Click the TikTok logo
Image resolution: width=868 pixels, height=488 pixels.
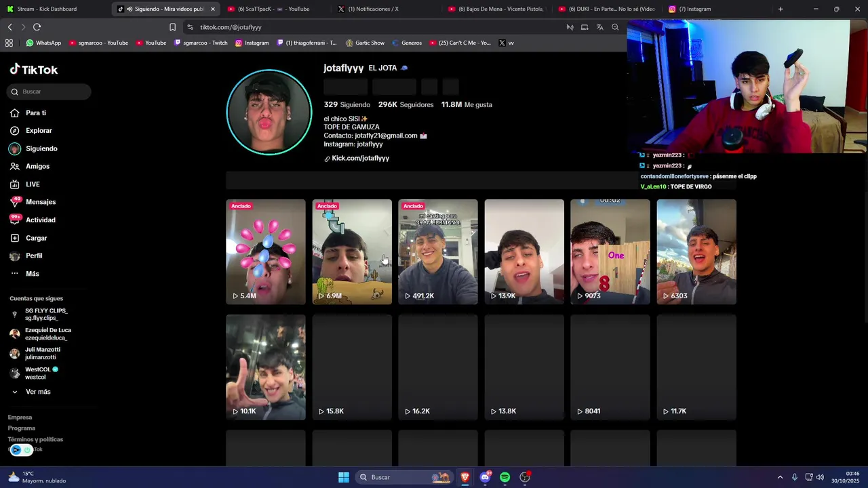click(34, 69)
